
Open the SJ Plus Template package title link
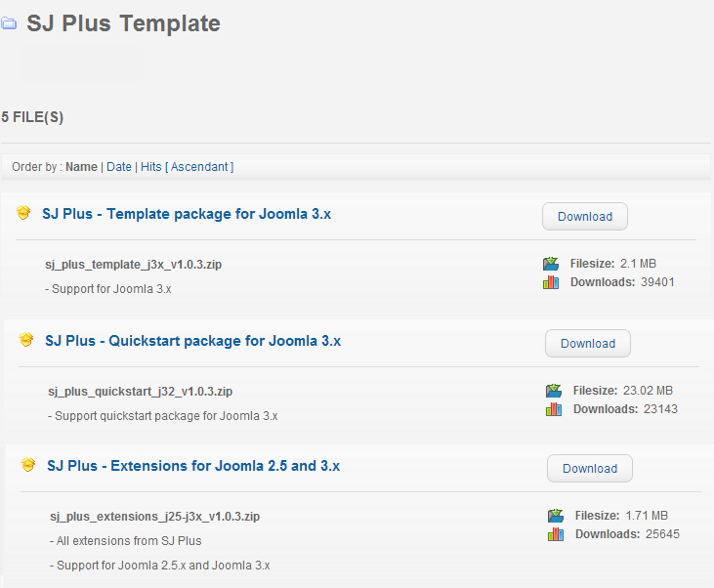pyautogui.click(x=187, y=214)
